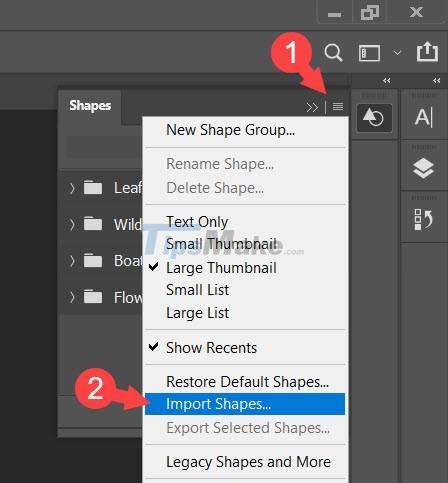Click the Share export icon
448x483 pixels.
[427, 52]
